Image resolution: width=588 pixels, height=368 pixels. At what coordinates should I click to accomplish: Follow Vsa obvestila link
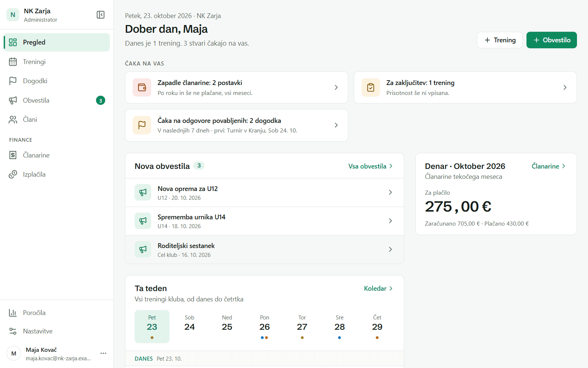371,166
